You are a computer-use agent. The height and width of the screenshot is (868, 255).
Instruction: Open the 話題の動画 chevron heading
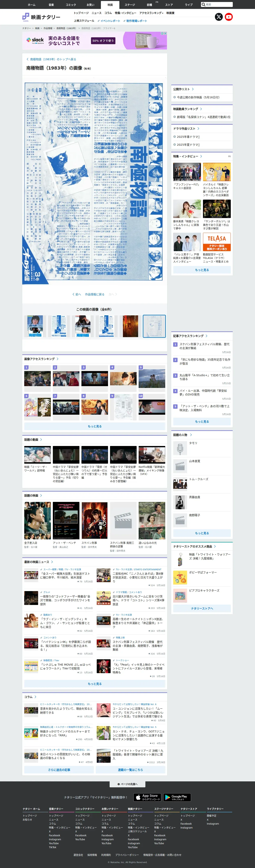click(x=33, y=439)
